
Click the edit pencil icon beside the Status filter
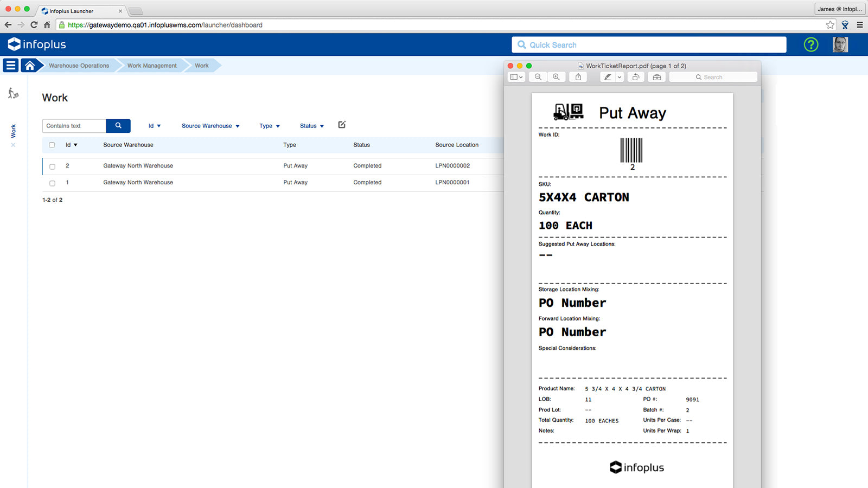click(x=341, y=125)
